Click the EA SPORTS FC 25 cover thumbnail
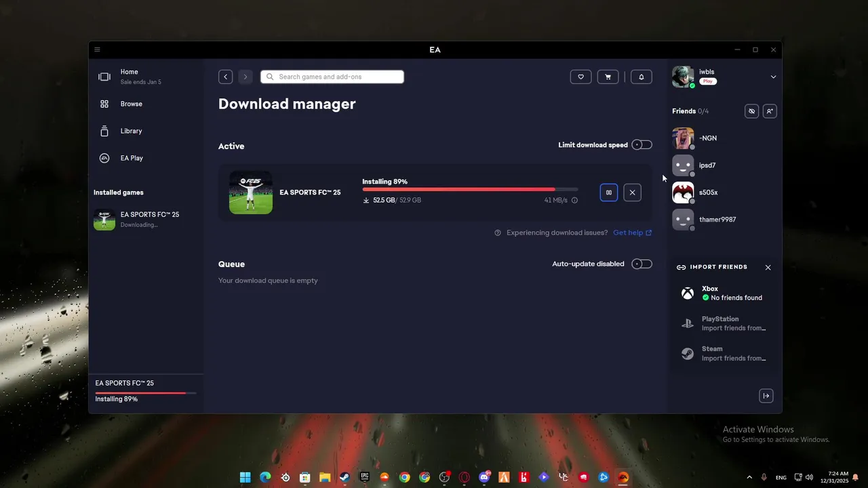This screenshot has height=488, width=868. pyautogui.click(x=251, y=192)
